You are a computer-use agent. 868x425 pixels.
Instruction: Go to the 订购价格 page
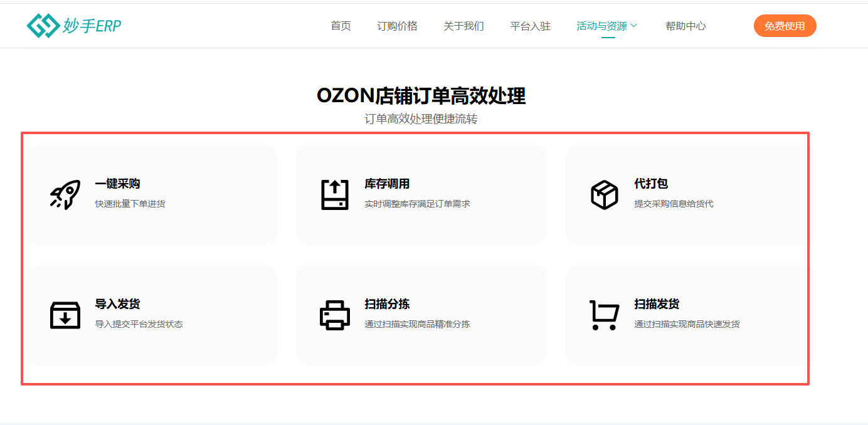tap(397, 26)
